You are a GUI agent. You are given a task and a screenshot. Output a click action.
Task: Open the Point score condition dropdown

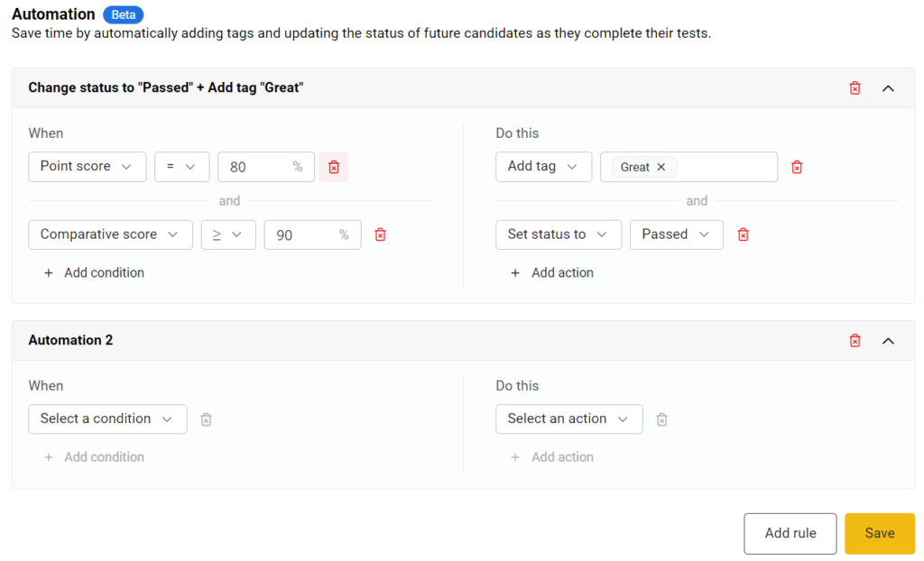click(87, 167)
